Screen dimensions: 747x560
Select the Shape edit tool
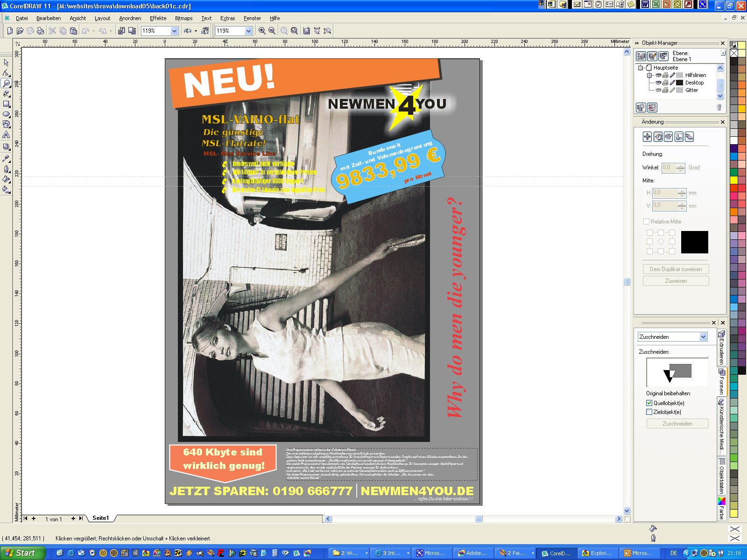[6, 73]
